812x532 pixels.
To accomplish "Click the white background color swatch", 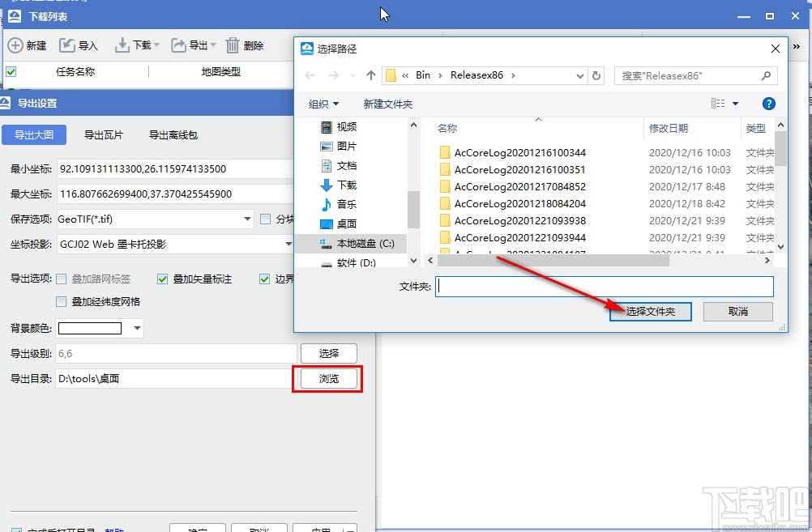I will pos(90,328).
